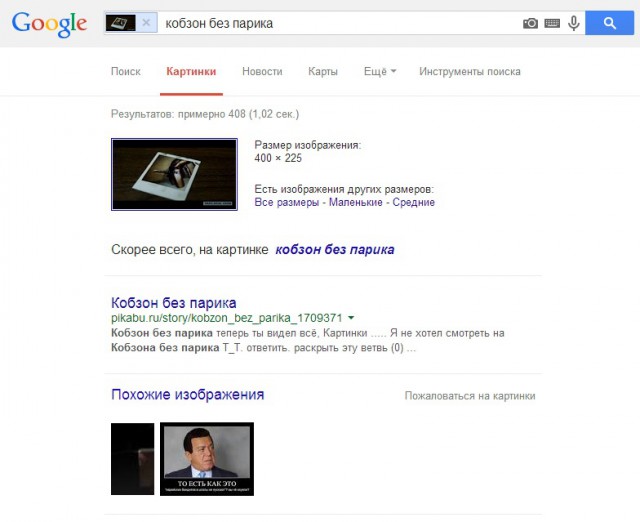Open Все размеры link

(287, 202)
